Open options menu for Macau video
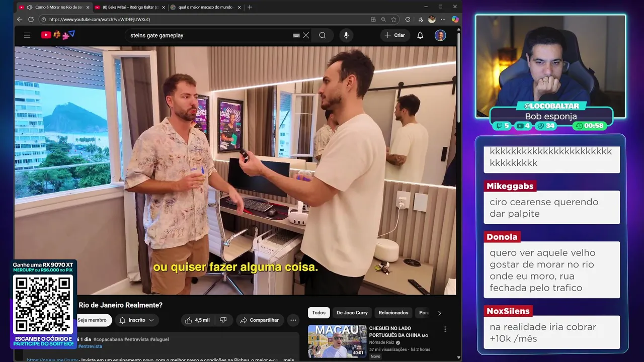 (x=445, y=329)
